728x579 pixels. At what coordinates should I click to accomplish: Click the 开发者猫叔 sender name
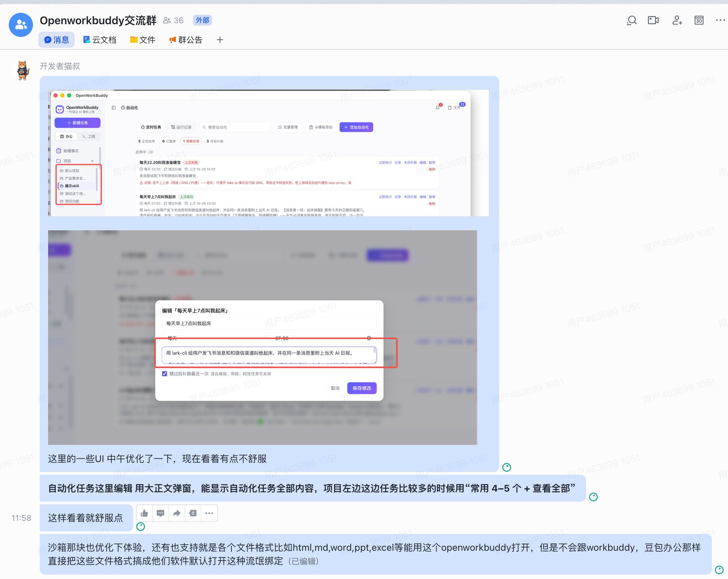coord(60,66)
